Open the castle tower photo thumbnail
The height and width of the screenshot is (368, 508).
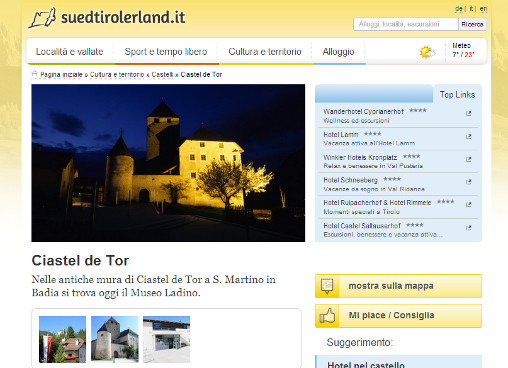tap(115, 339)
